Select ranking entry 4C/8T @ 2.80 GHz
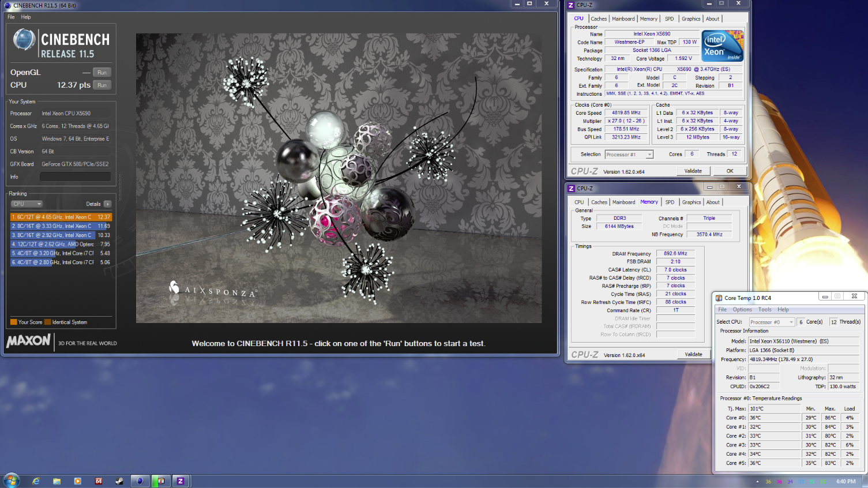 [x=61, y=262]
